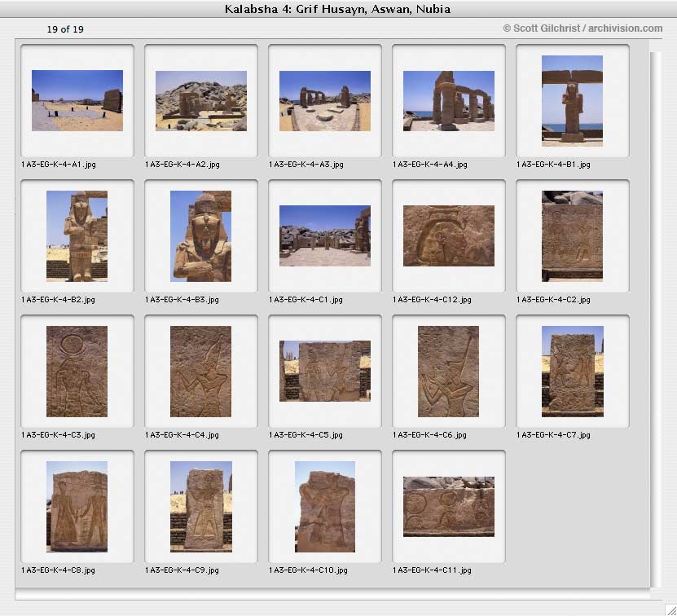Click file name 1A3-EG-K-4-B3.jpg

tap(182, 299)
